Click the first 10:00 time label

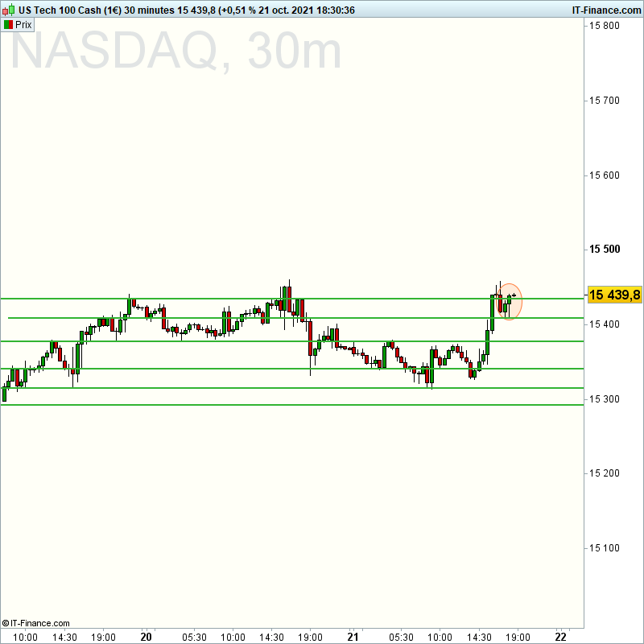point(25,638)
